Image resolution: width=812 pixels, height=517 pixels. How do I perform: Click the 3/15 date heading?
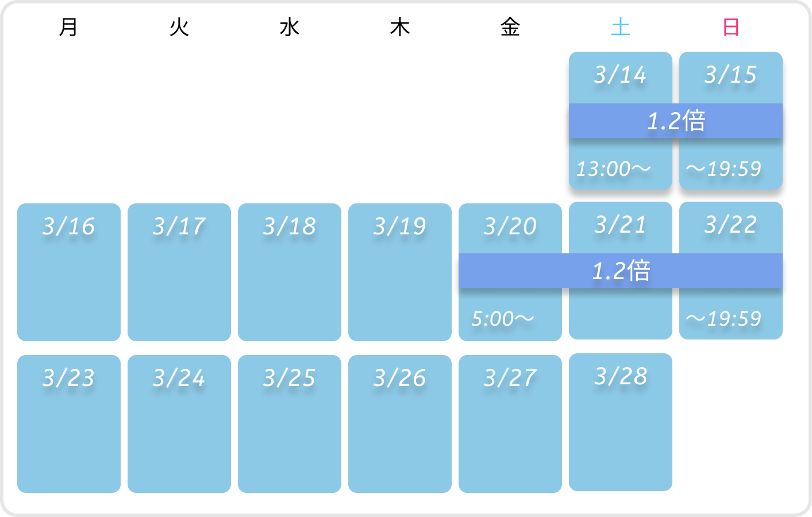click(731, 75)
